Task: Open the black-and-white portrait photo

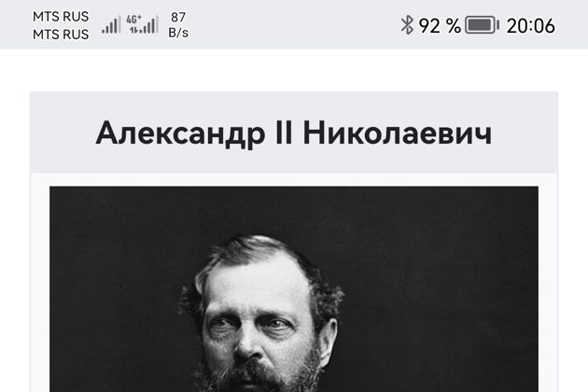Action: (294, 289)
